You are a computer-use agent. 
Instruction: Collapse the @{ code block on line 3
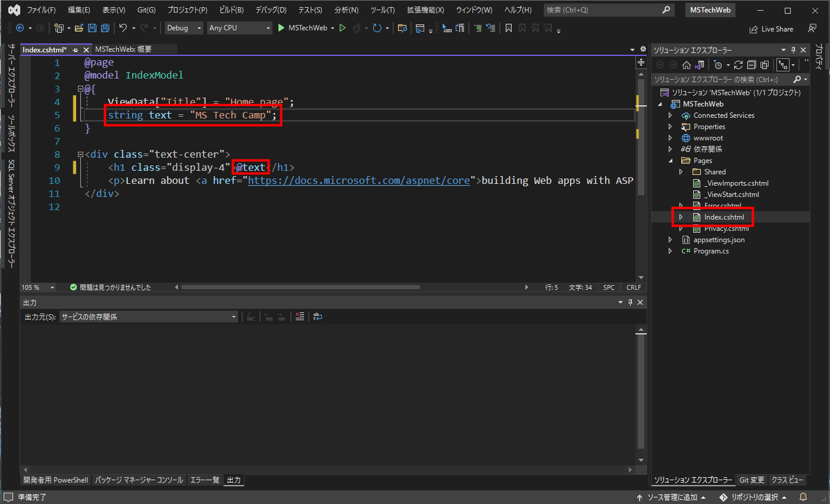(80, 89)
